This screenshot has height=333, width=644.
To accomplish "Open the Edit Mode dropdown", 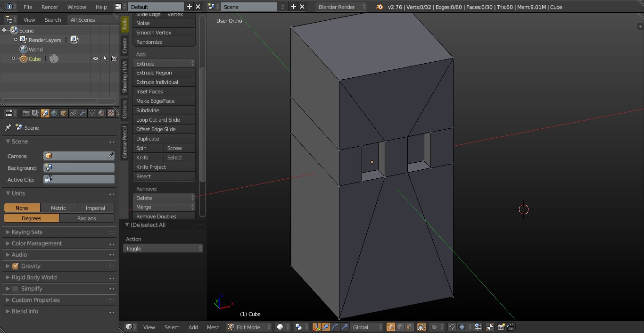I will pos(249,327).
